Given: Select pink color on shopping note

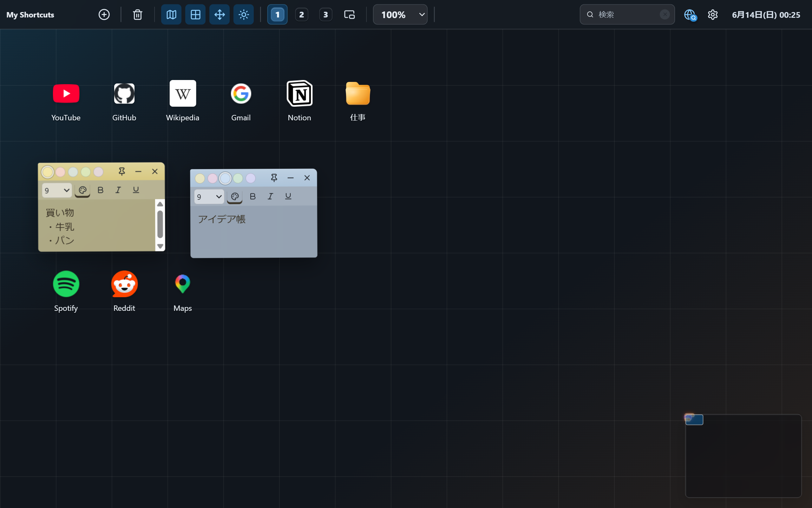Looking at the screenshot, I should point(60,172).
